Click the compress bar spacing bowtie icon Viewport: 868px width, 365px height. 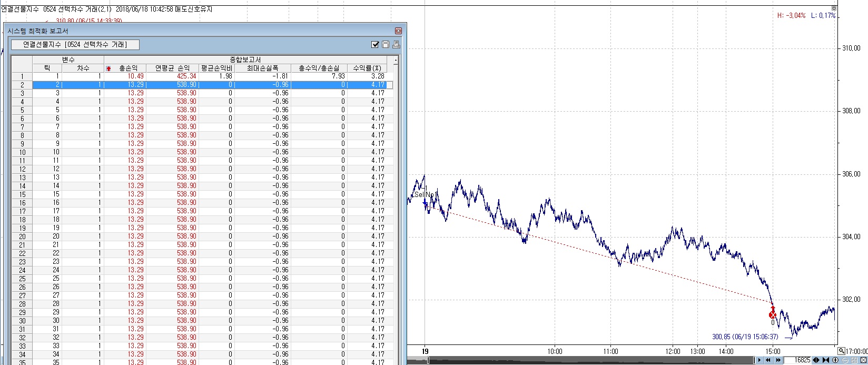click(826, 360)
